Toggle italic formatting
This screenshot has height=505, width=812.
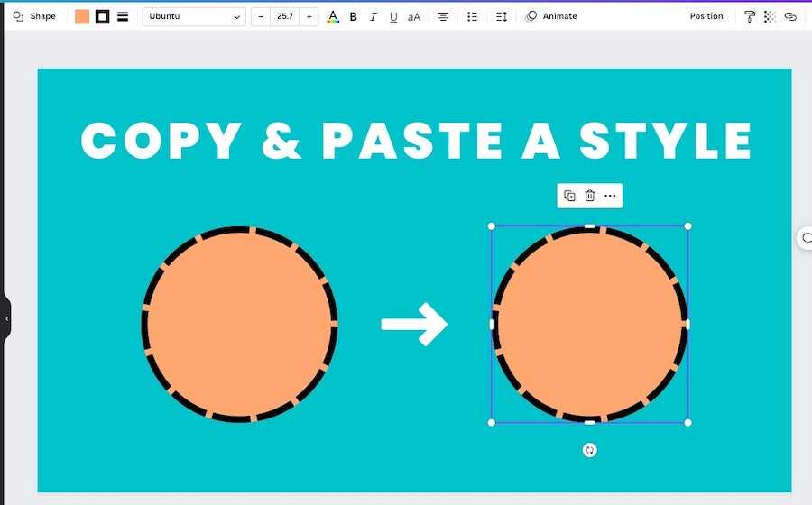pyautogui.click(x=373, y=16)
